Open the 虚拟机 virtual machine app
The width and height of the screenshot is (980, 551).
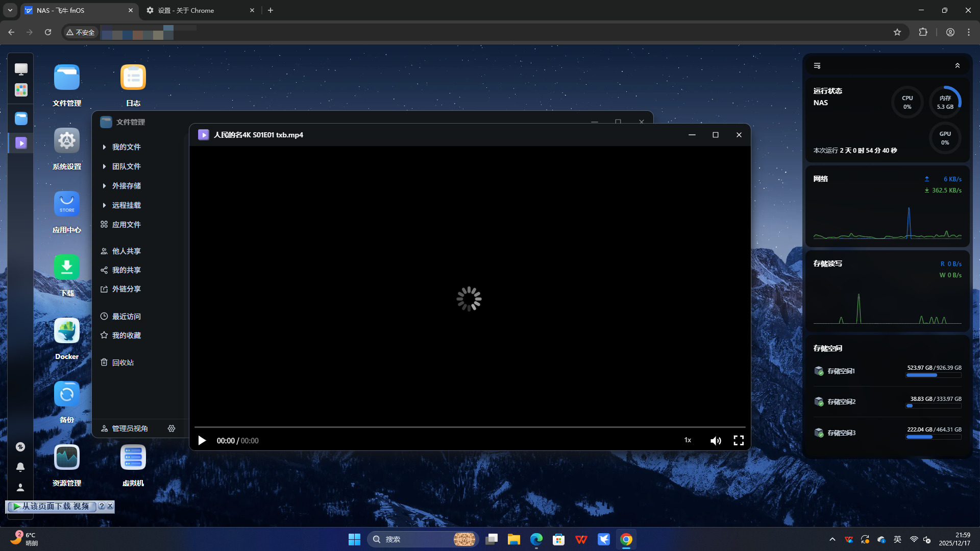(133, 457)
